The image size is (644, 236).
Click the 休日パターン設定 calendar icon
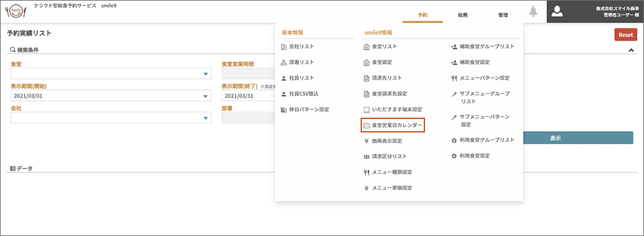[283, 109]
